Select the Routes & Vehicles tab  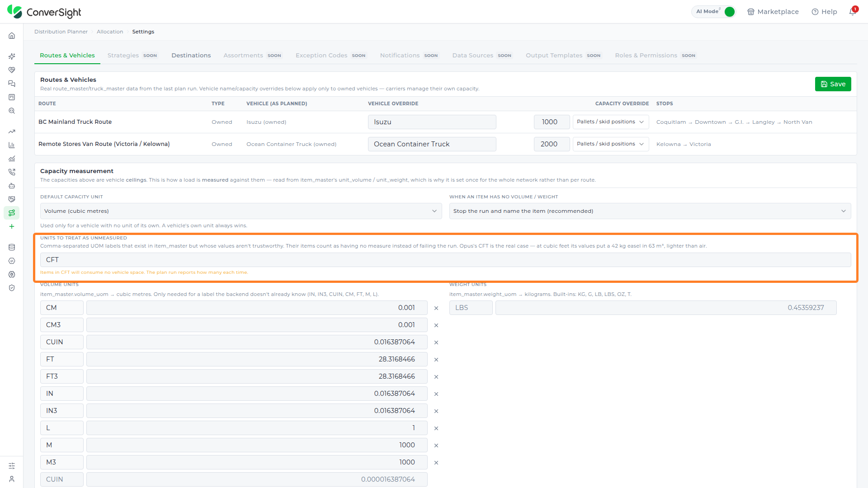tap(67, 56)
